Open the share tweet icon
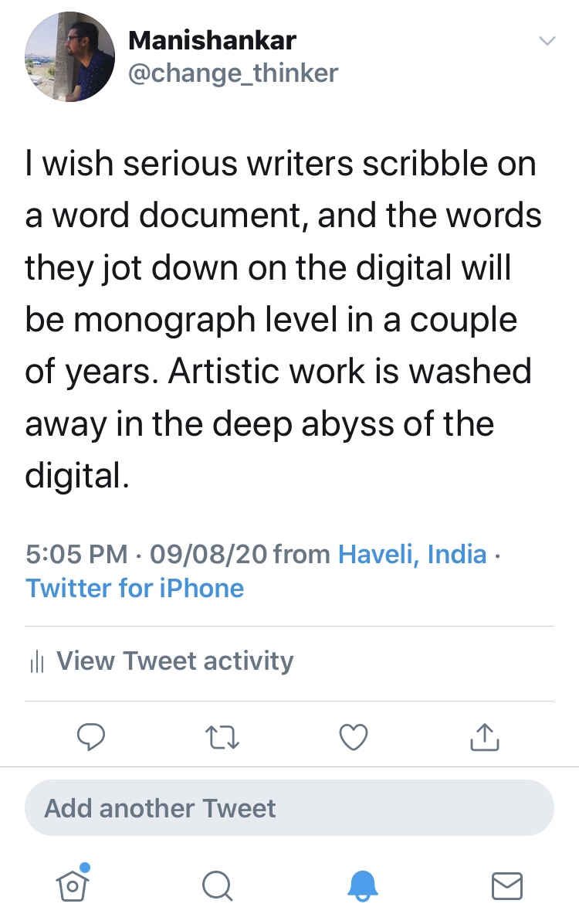This screenshot has width=579, height=924. (x=485, y=737)
